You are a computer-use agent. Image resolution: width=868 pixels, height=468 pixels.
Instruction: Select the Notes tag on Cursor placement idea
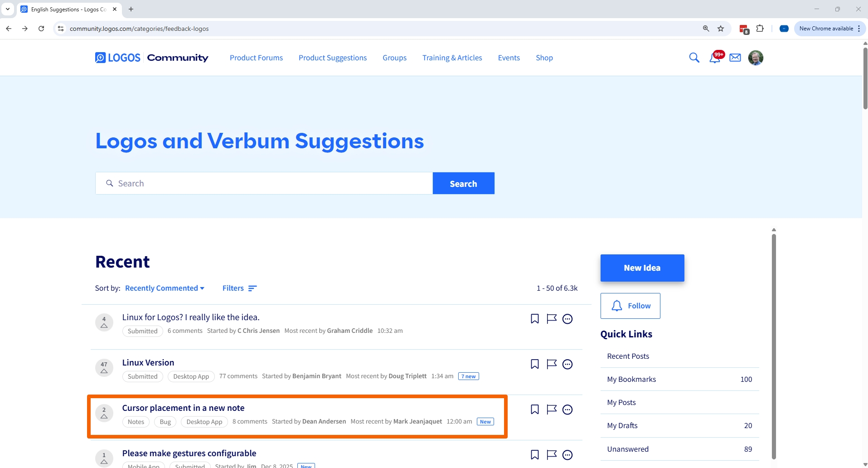pyautogui.click(x=136, y=422)
